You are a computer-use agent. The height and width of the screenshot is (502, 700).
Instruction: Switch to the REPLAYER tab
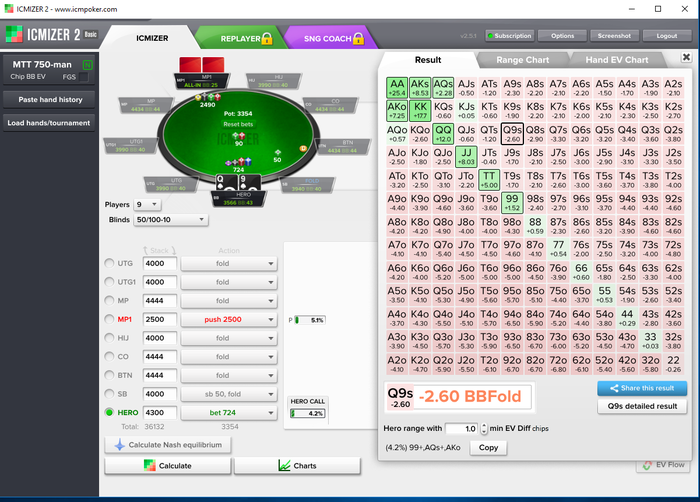coord(240,38)
